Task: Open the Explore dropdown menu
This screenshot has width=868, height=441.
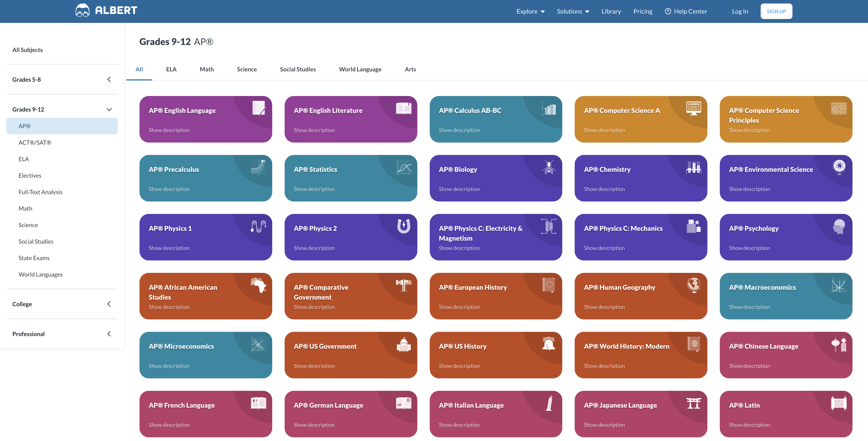Action: point(530,11)
